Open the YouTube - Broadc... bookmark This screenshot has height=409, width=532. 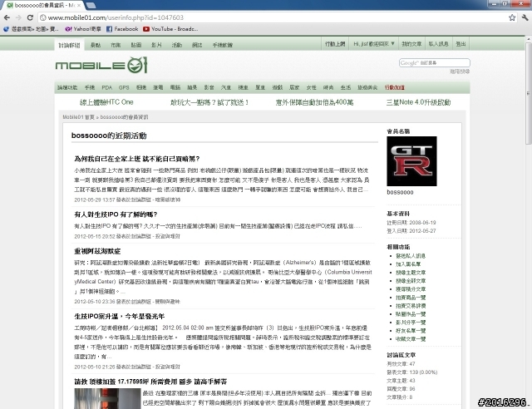click(x=170, y=29)
